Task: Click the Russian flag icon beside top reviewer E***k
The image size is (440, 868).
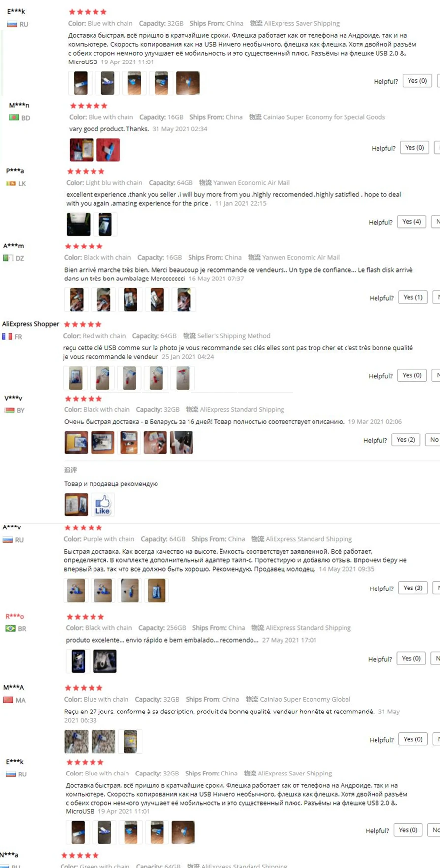Action: pyautogui.click(x=12, y=24)
